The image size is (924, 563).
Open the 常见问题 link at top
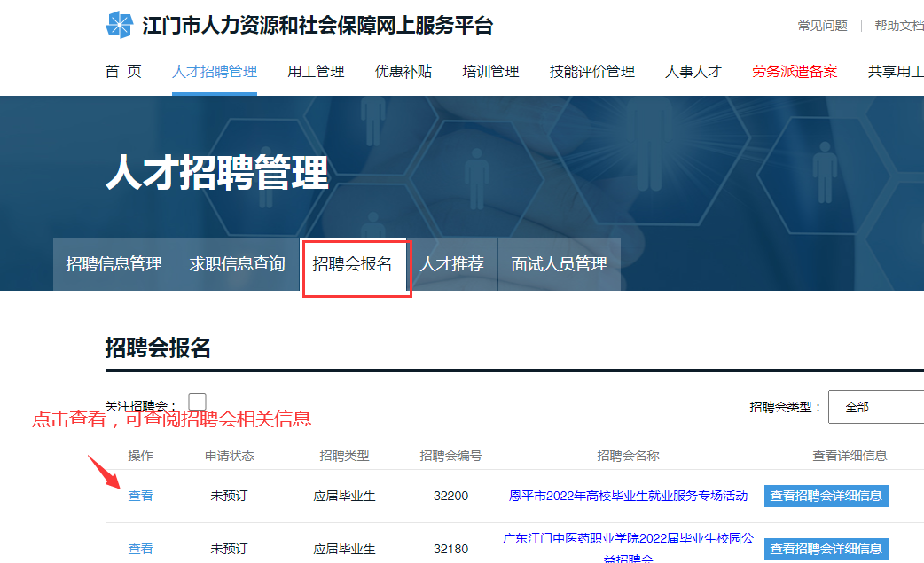coord(822,26)
